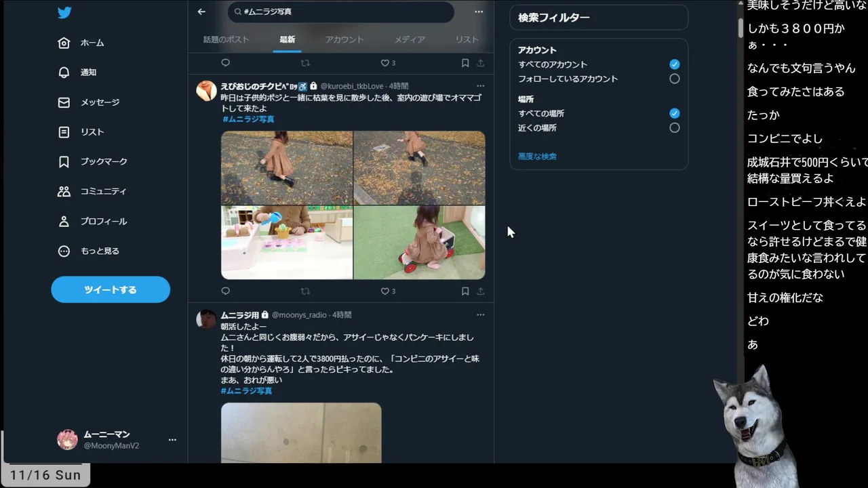Screen dimensions: 868x488
Task: Open the ホーム home icon
Action: pyautogui.click(x=64, y=43)
